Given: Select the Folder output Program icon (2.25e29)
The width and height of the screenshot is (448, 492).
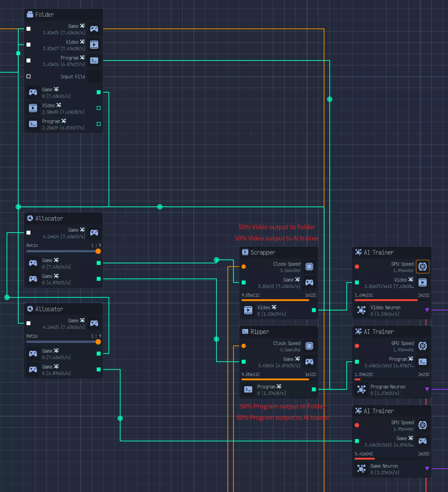Looking at the screenshot, I should point(33,124).
